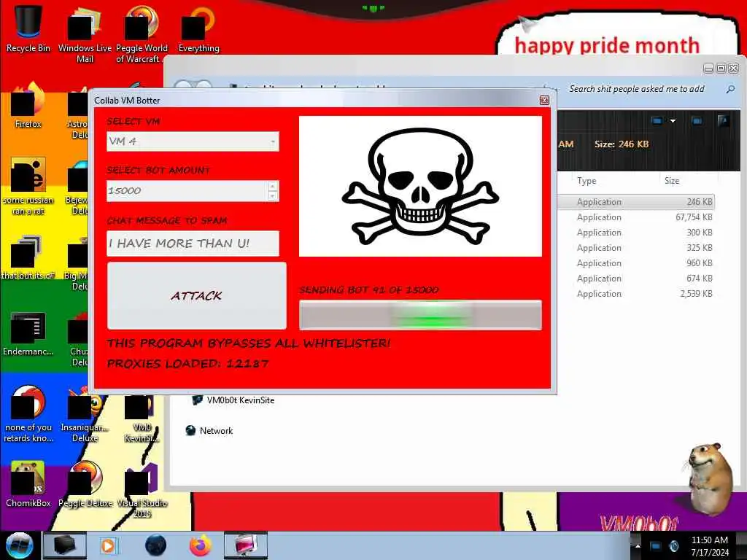Open Insaniquar... Deluxe desktop icon
747x560 pixels.
tap(85, 414)
